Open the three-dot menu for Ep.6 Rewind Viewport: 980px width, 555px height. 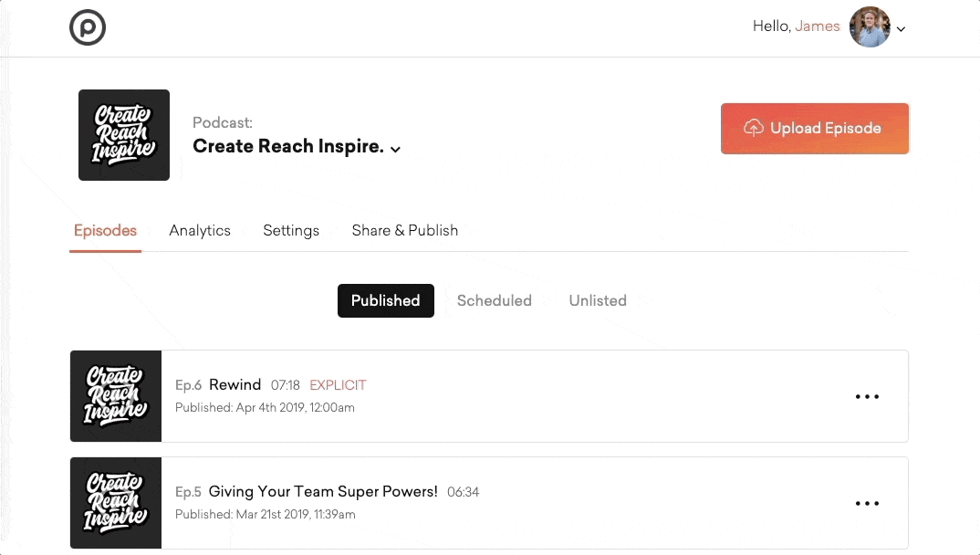[x=867, y=396]
